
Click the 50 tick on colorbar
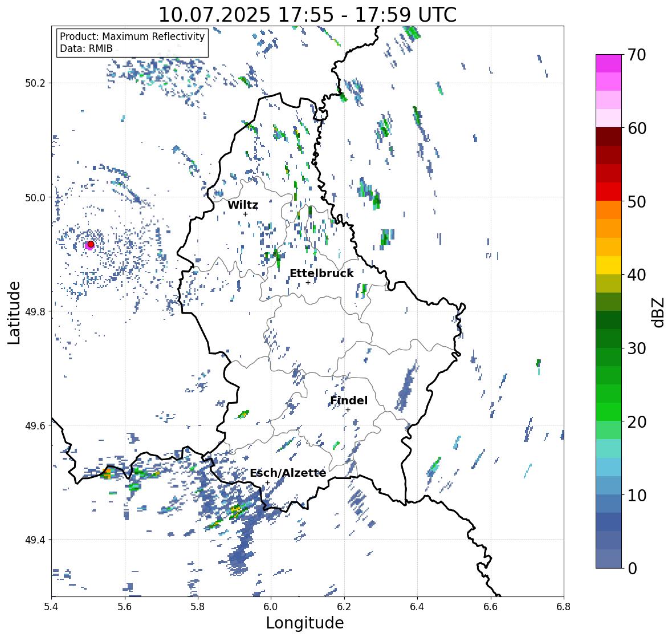[637, 201]
